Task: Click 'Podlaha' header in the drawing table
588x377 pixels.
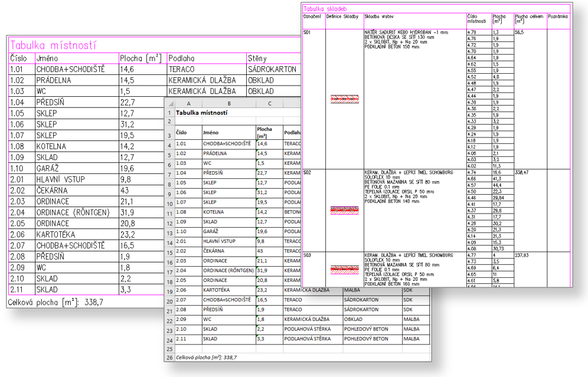Action: point(181,58)
